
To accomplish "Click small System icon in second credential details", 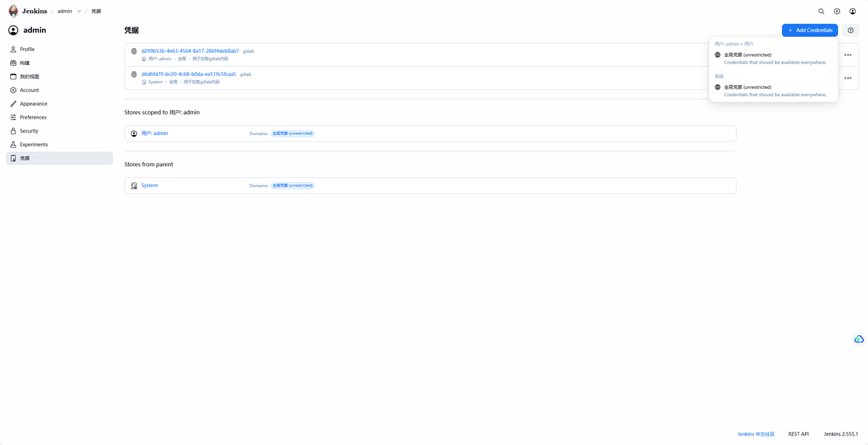I will [x=144, y=82].
